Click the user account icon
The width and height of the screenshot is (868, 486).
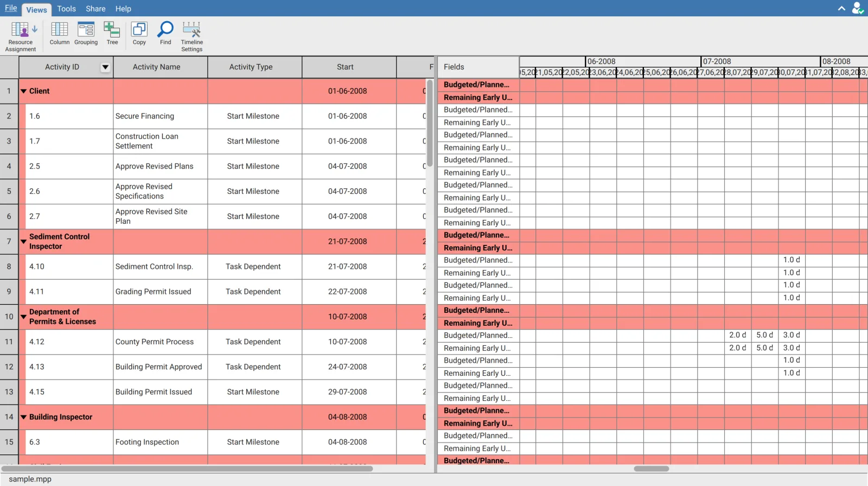tap(857, 8)
